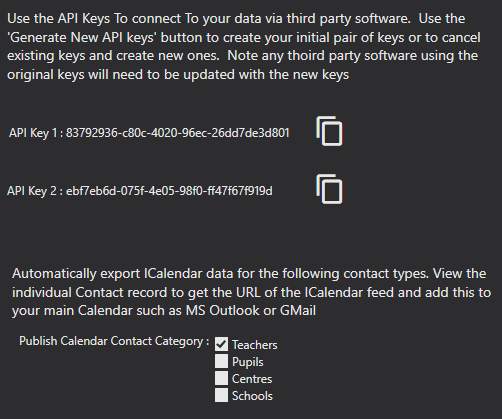Uncheck the Teachers checkbox

point(221,344)
